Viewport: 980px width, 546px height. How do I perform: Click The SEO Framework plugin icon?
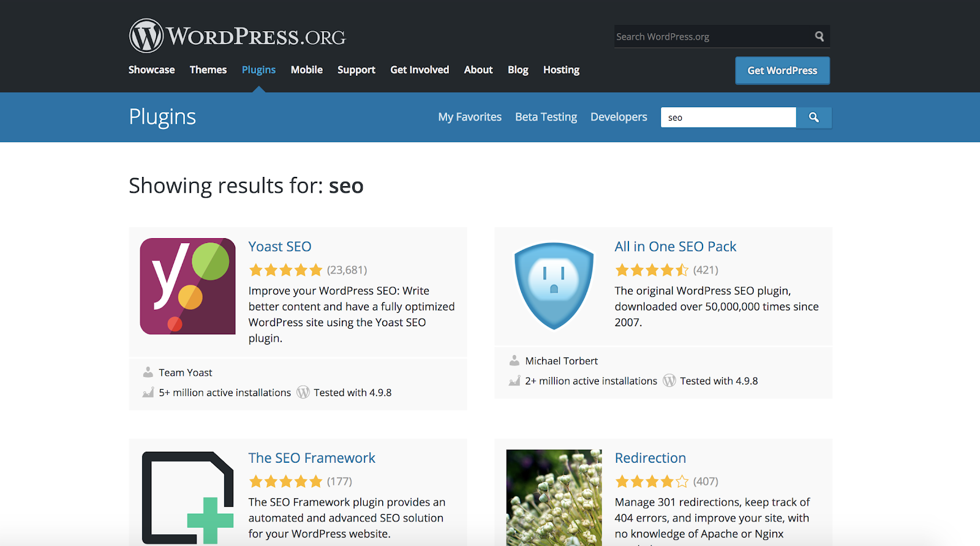187,497
